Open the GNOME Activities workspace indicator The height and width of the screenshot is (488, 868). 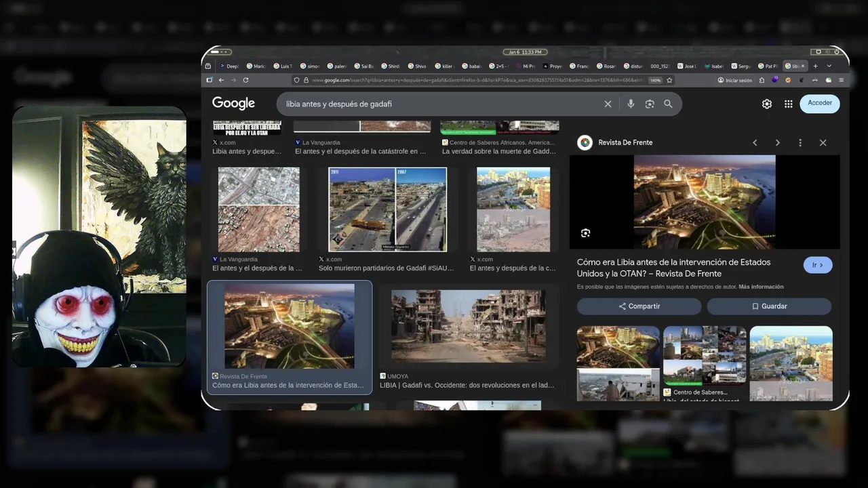point(220,52)
